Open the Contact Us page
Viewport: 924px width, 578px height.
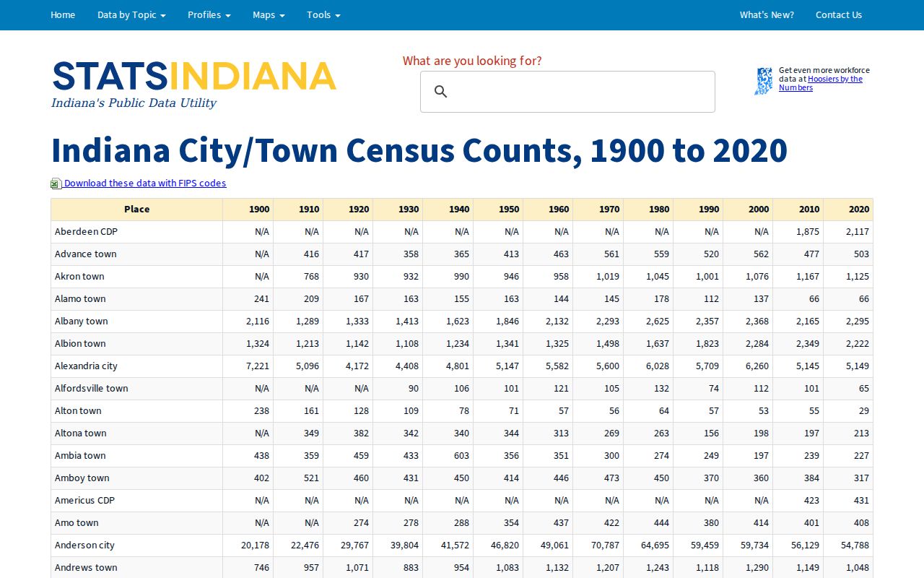point(839,14)
